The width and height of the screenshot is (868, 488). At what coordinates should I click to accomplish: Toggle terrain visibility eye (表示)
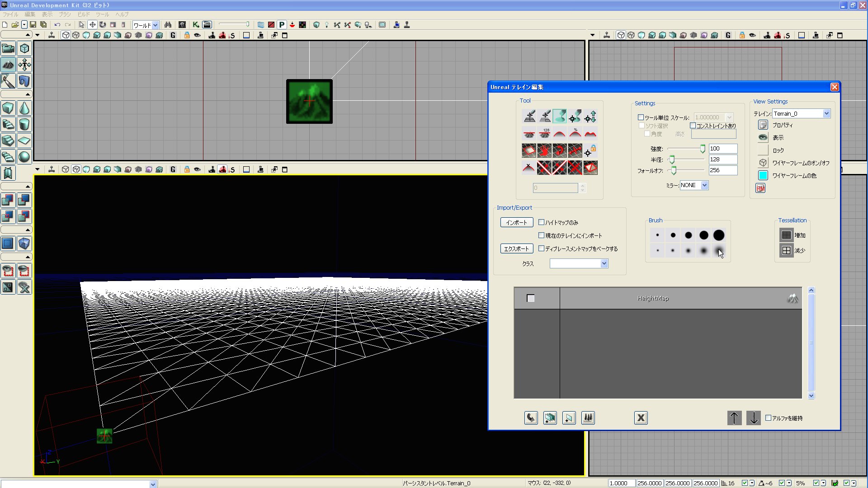(x=763, y=137)
